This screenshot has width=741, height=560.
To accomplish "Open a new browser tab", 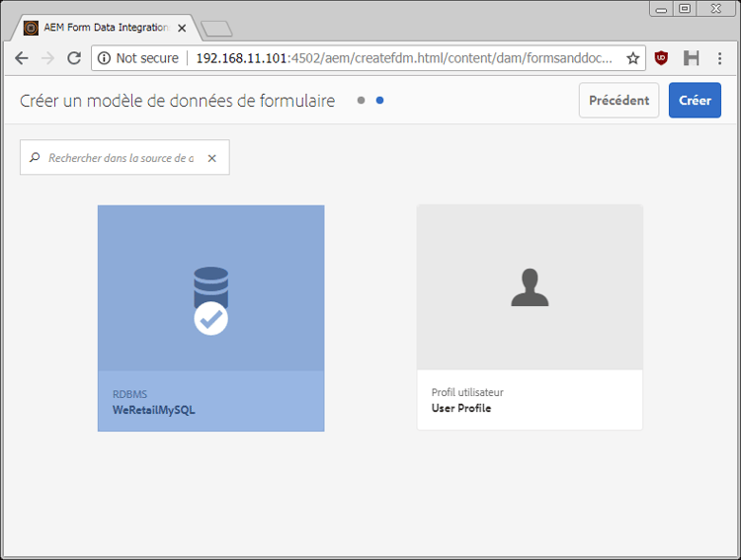I will (x=216, y=29).
